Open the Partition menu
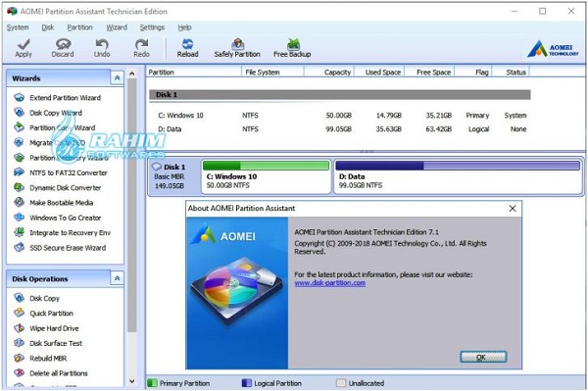 pyautogui.click(x=79, y=27)
